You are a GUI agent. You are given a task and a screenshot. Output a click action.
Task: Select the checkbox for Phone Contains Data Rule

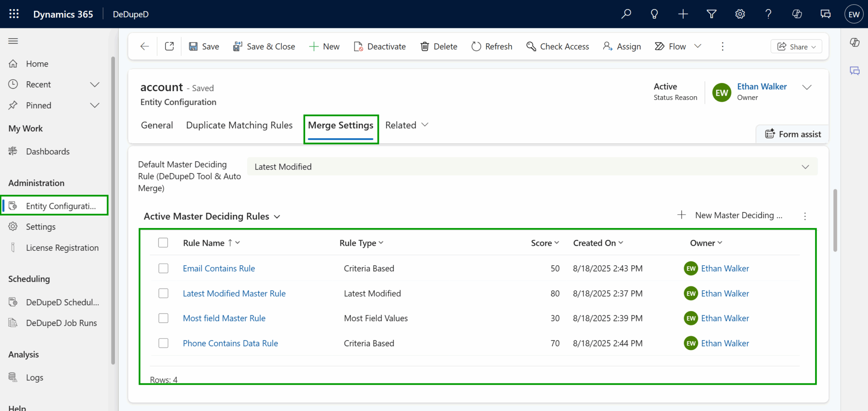[163, 343]
